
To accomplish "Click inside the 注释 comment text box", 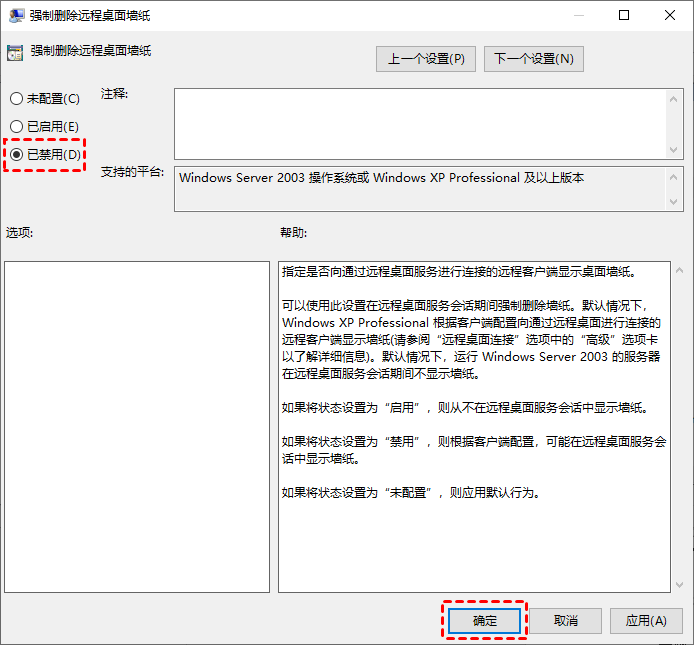I will pyautogui.click(x=420, y=123).
